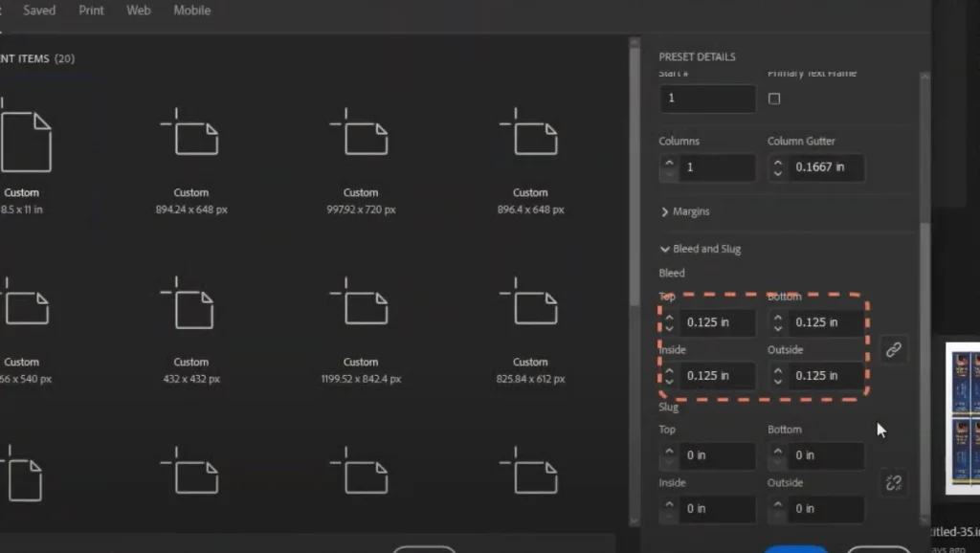The image size is (980, 553).
Task: Open the Mobile presets tab
Action: point(191,11)
